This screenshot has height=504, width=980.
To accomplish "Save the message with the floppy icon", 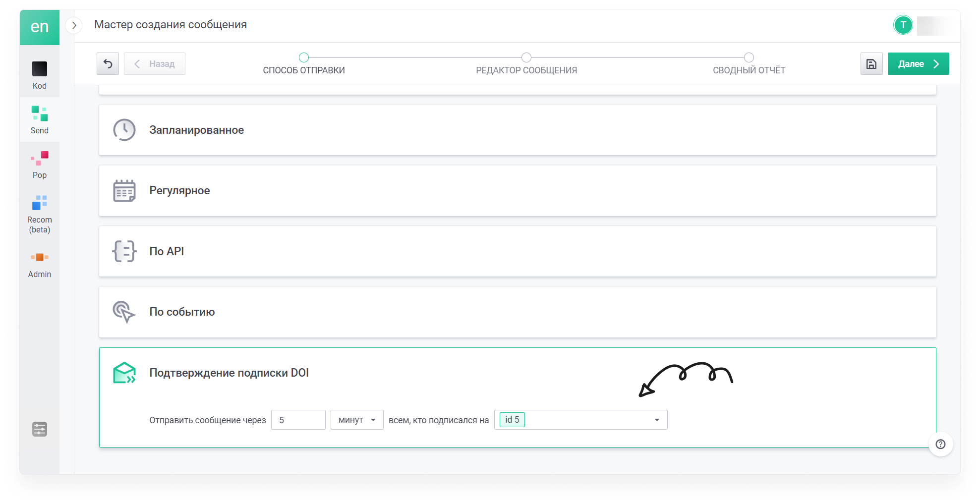I will [x=871, y=64].
